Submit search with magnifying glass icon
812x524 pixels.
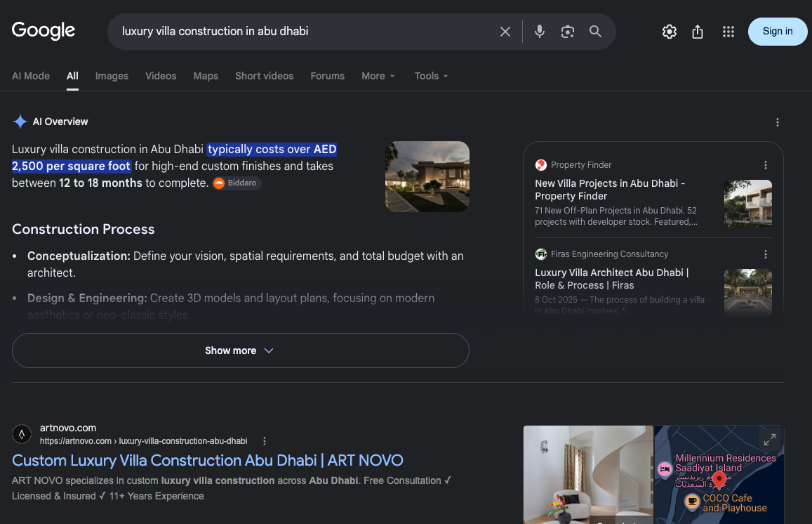596,32
